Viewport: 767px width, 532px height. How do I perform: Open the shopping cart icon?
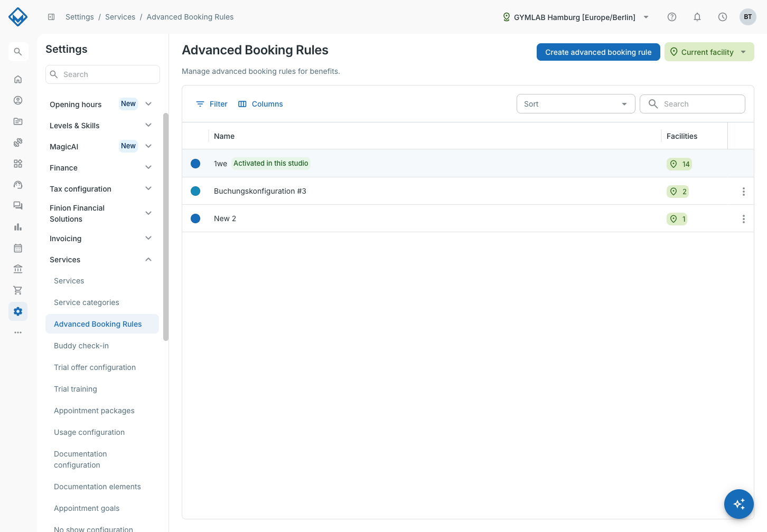[x=18, y=290]
